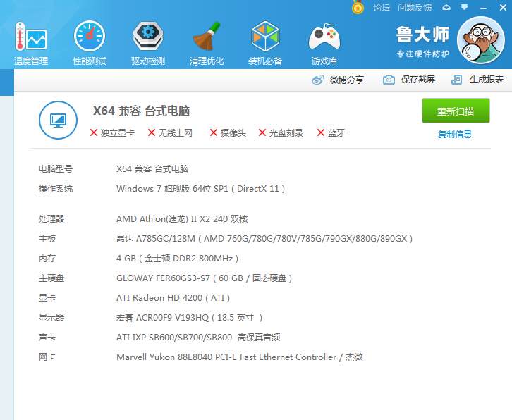Click the 显示器 row label
Image resolution: width=512 pixels, height=420 pixels.
51,317
